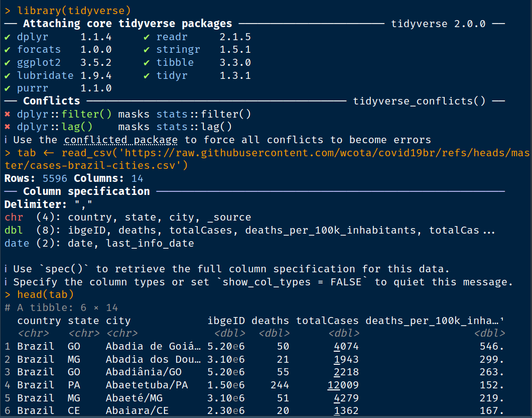Click the deaths value 244
532x418 pixels.
(280, 385)
